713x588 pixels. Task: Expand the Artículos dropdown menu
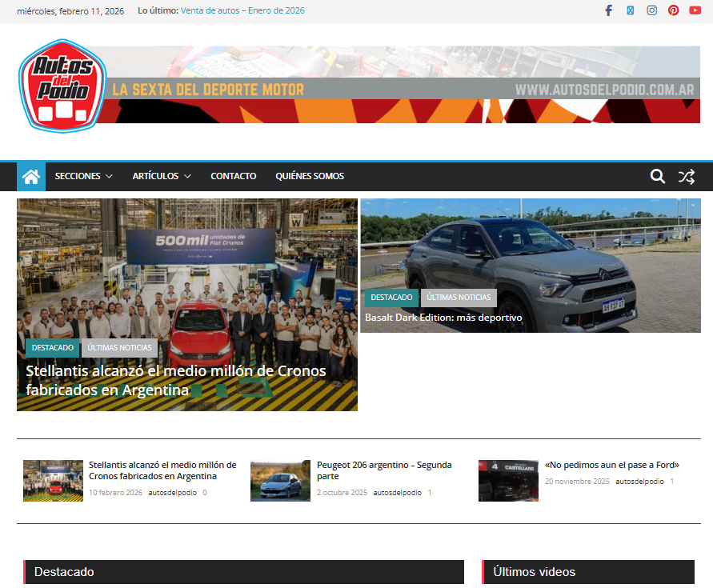[x=162, y=177]
